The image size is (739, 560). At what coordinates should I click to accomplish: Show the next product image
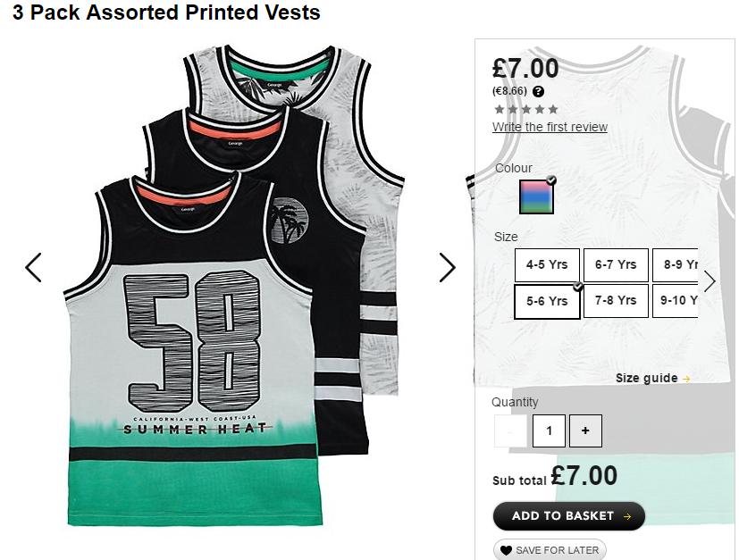click(448, 268)
